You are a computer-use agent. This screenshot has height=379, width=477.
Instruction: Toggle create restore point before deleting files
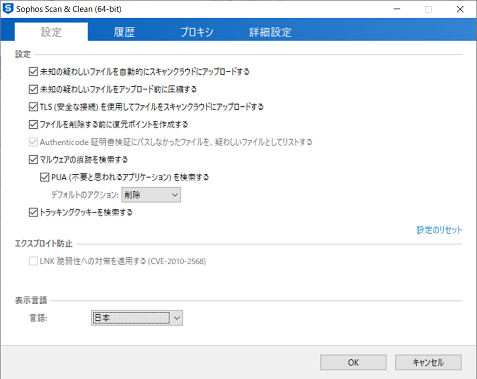(x=33, y=125)
